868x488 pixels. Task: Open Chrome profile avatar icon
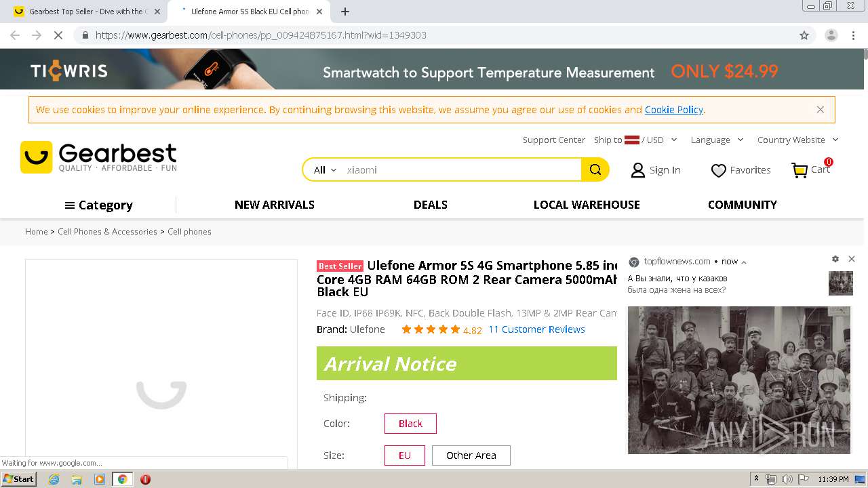click(831, 35)
